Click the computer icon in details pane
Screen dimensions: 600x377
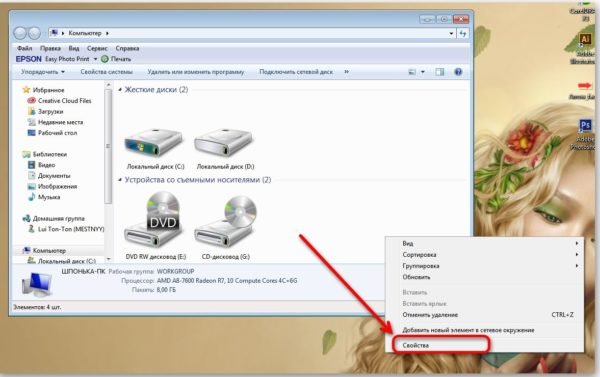pos(37,284)
